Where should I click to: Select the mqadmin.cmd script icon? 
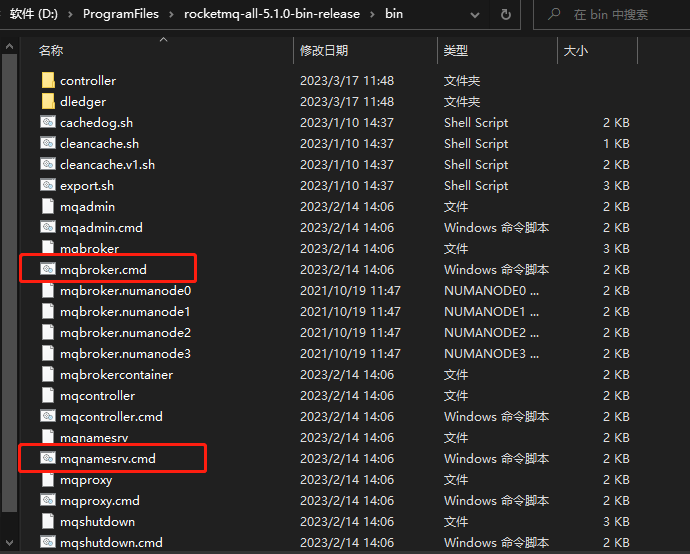[x=48, y=227]
